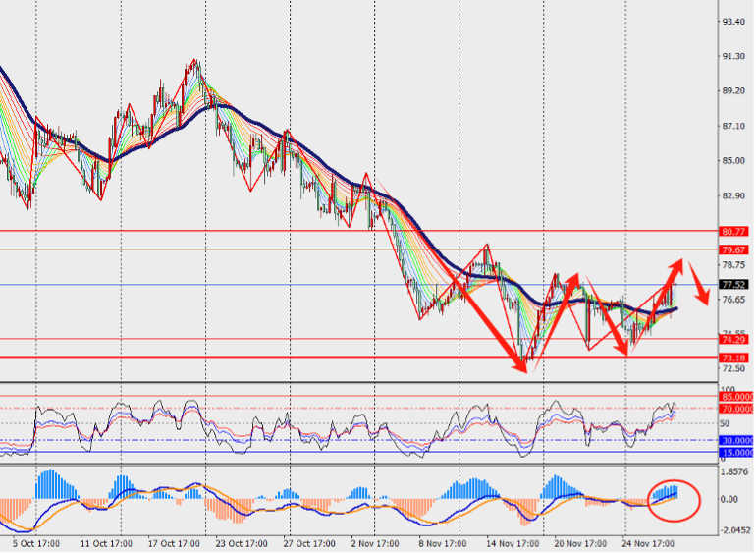Select the 87.10 price scale value

pos(733,126)
